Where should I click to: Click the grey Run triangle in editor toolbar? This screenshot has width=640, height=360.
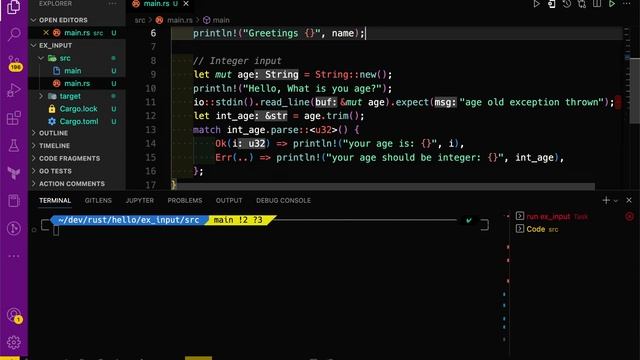pos(536,4)
